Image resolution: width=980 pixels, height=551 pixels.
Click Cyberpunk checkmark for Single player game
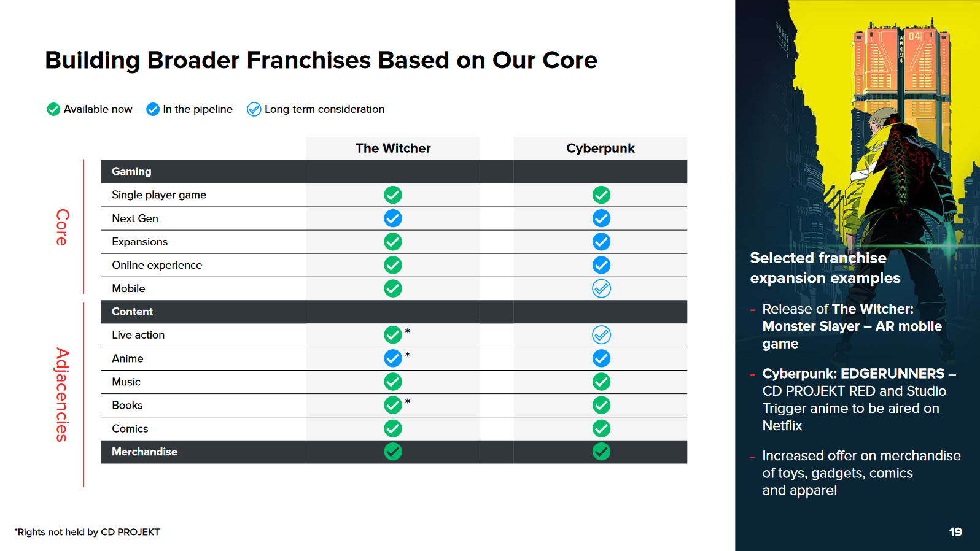point(601,195)
